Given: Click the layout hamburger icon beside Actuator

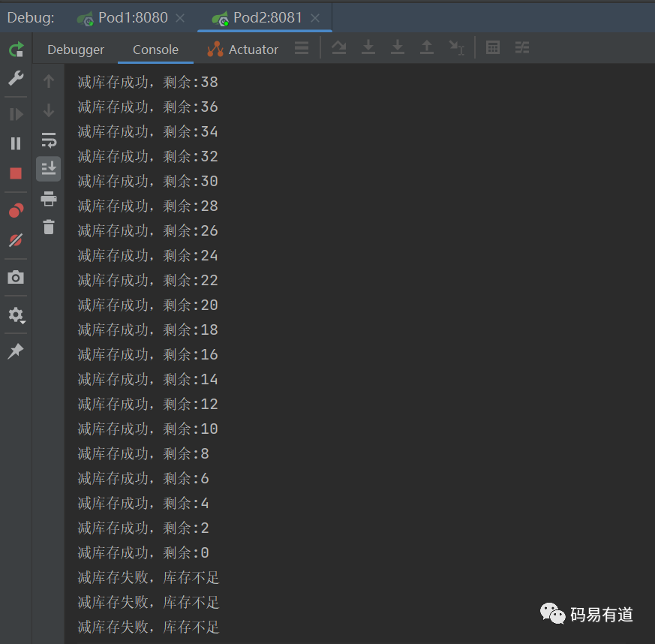Looking at the screenshot, I should [x=302, y=47].
